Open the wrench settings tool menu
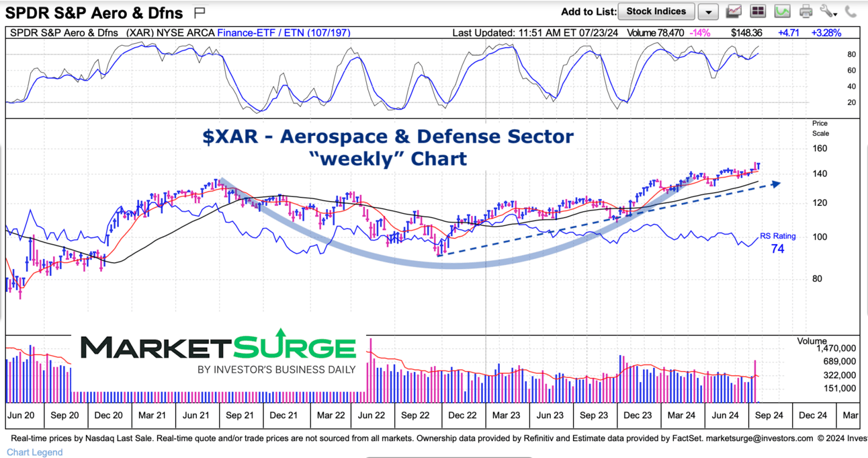This screenshot has height=458, width=868. coord(828,11)
